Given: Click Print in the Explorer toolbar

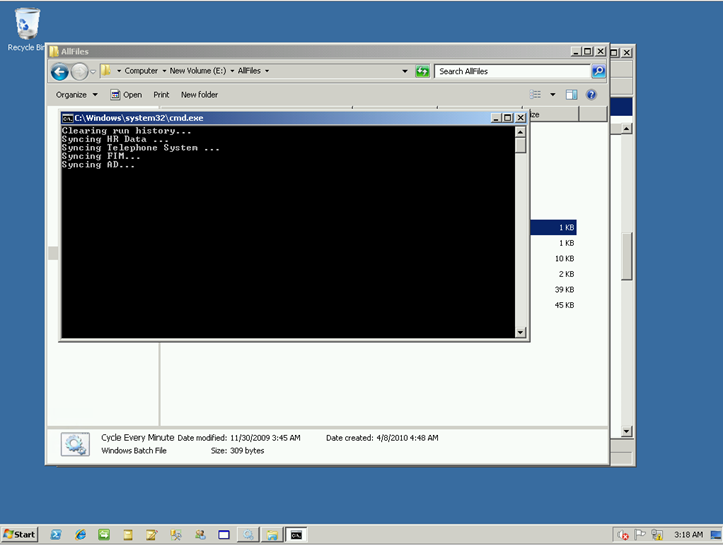Looking at the screenshot, I should [161, 95].
